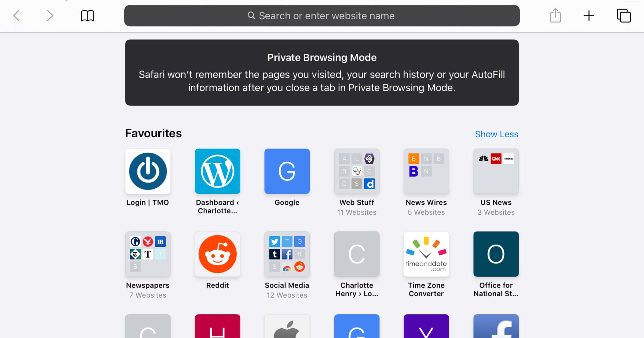Open the Login | TMO favourite

pyautogui.click(x=148, y=171)
